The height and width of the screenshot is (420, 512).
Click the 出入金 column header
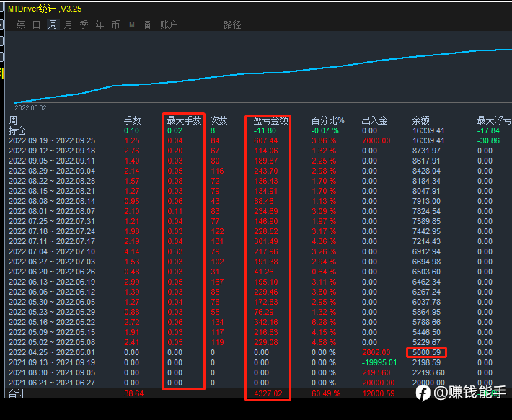point(374,120)
